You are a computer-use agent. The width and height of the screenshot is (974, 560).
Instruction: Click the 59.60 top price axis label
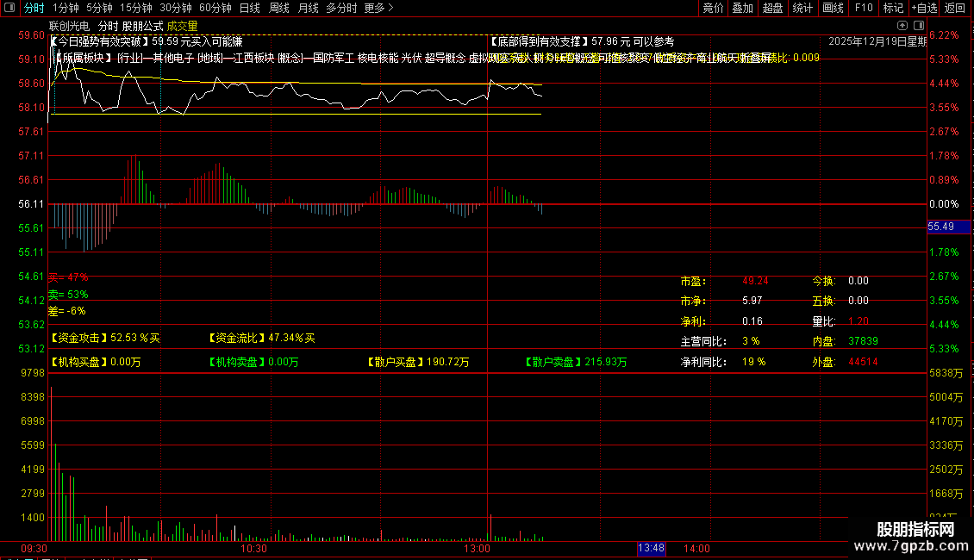tap(31, 35)
